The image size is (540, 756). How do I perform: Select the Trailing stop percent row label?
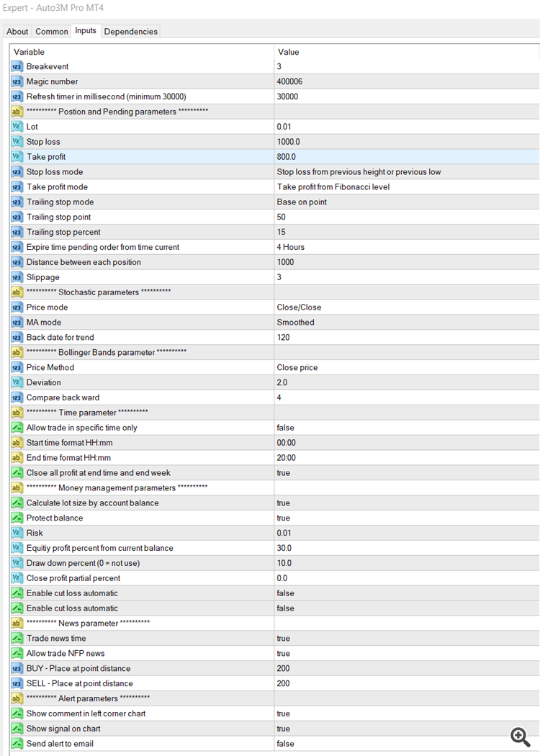pos(63,232)
